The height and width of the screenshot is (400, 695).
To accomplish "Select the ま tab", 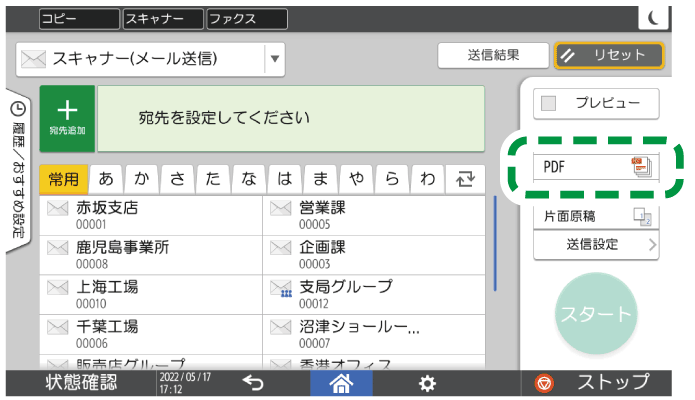I will click(320, 179).
